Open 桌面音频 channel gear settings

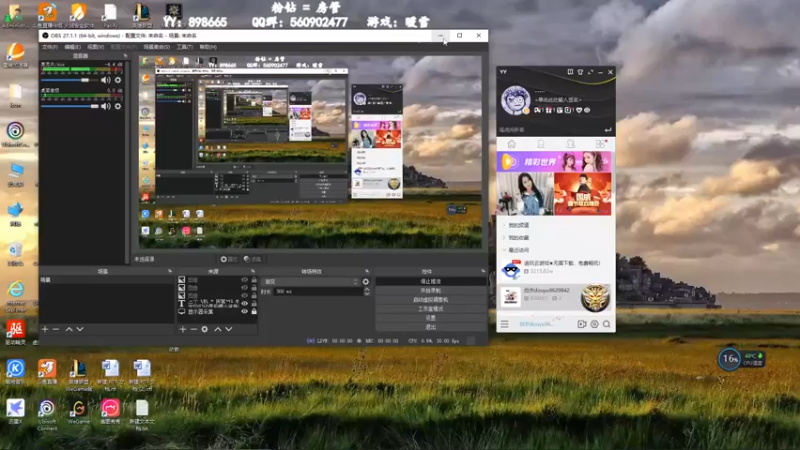point(118,106)
